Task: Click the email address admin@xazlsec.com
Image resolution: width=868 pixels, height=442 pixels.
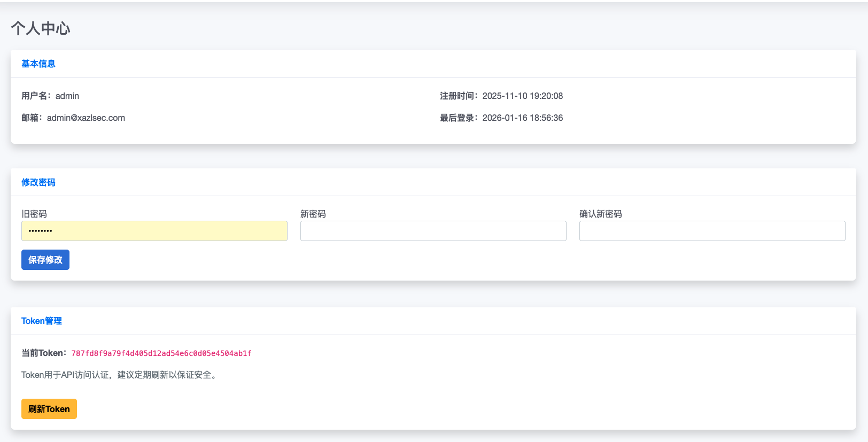Action: 86,118
